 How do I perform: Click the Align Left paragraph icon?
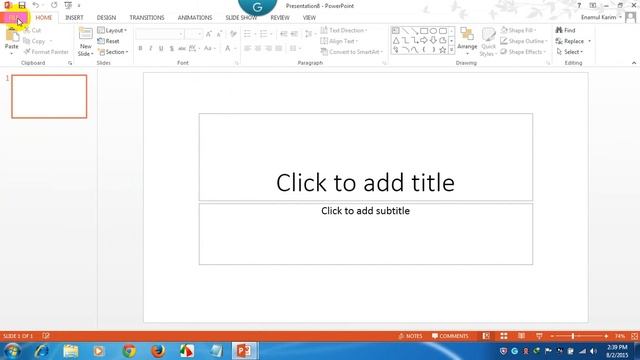tap(247, 49)
